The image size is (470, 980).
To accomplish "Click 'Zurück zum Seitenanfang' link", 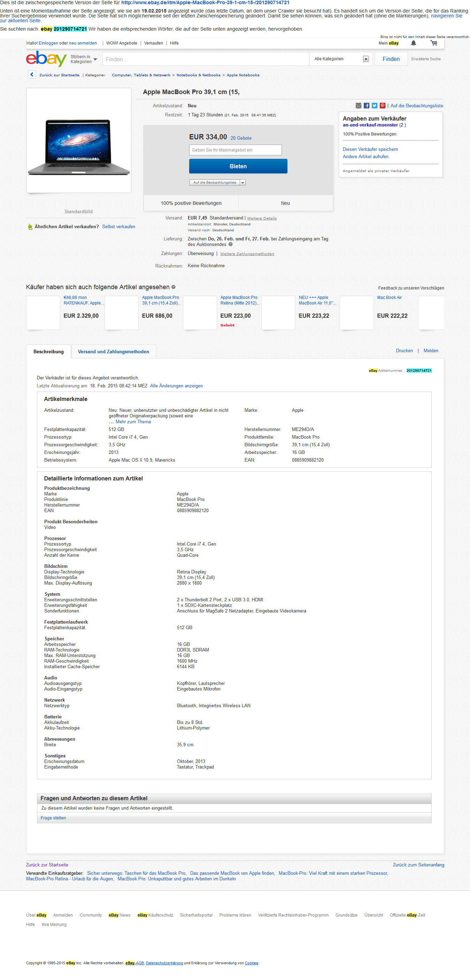I will [418, 865].
